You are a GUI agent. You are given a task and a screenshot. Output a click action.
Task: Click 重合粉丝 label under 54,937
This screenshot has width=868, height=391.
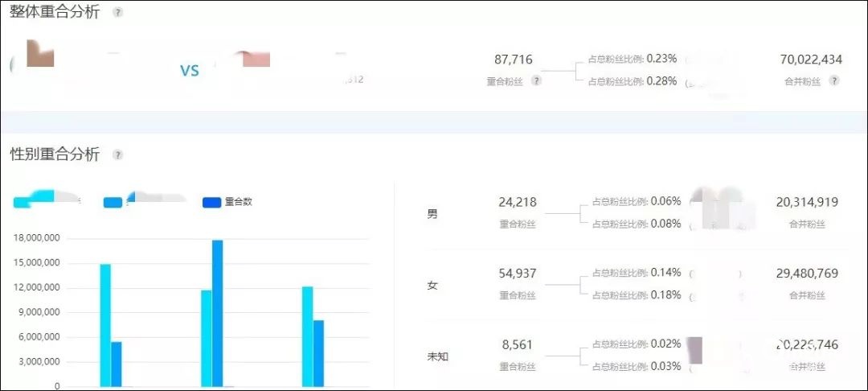coord(518,296)
